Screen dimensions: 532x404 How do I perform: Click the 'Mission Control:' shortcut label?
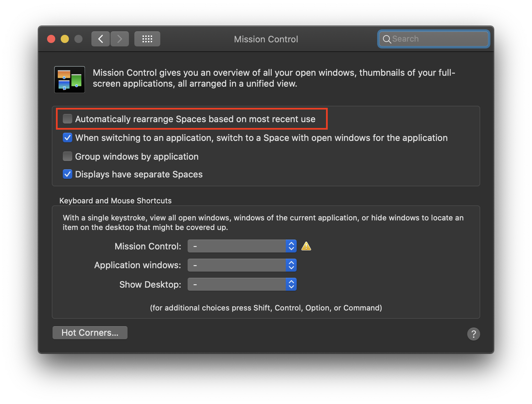tap(148, 246)
